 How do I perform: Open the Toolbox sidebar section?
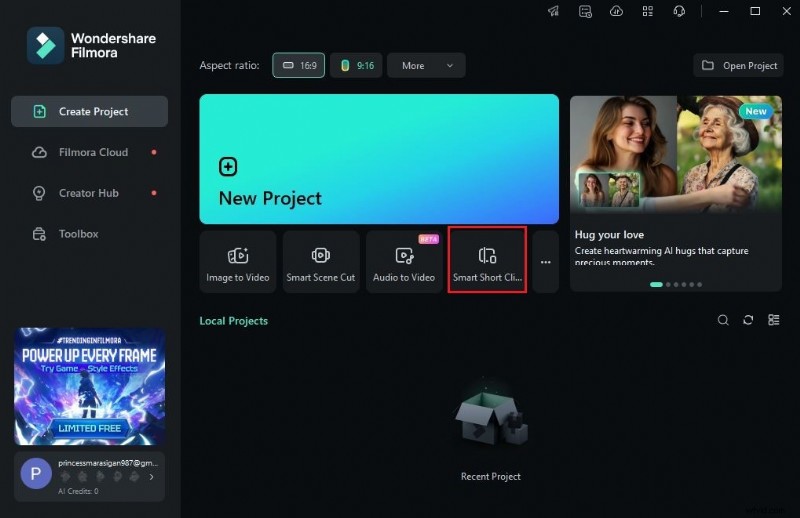point(78,234)
